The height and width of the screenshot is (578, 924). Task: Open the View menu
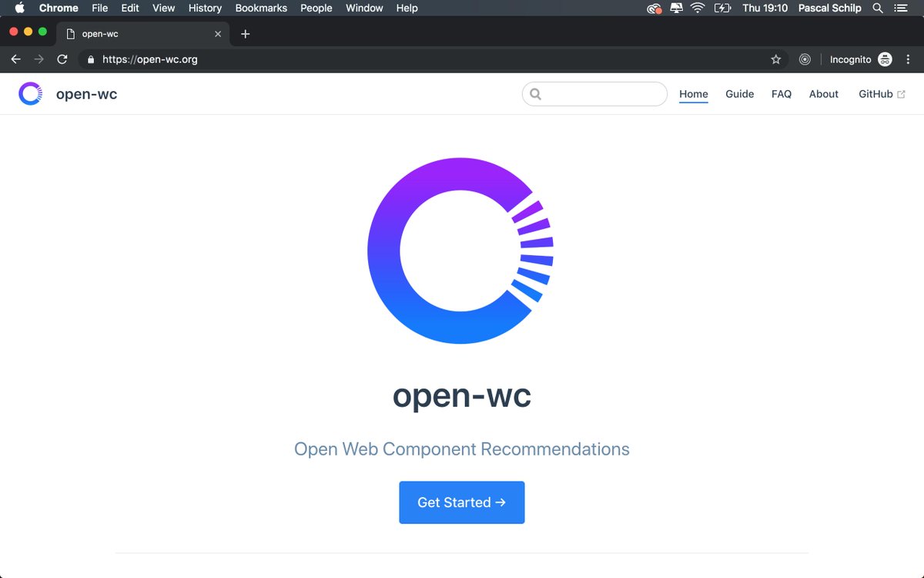click(163, 8)
